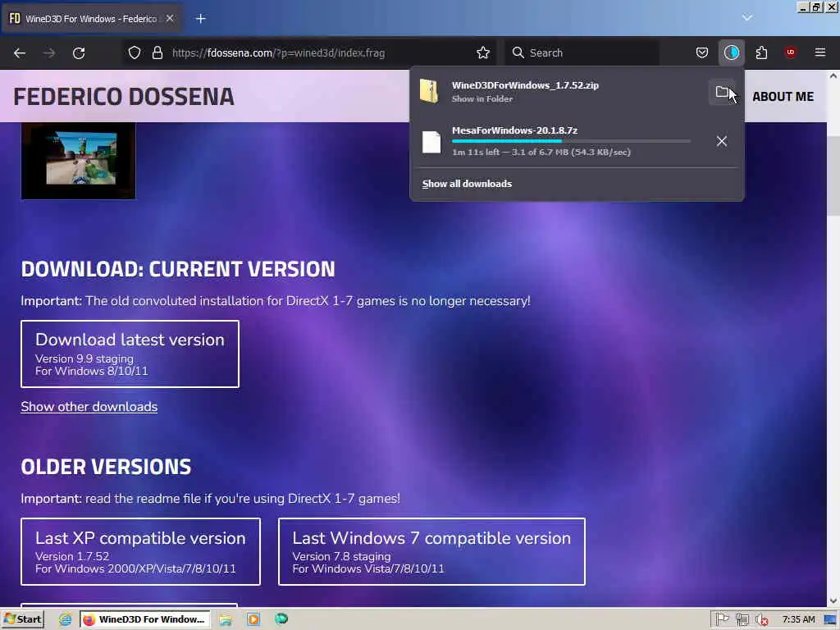Go back to previous page
The image size is (840, 630).
tap(20, 53)
